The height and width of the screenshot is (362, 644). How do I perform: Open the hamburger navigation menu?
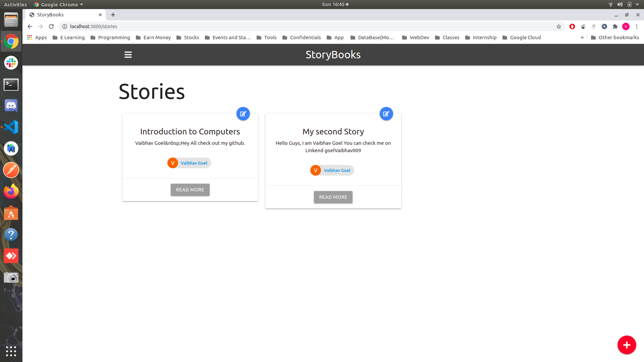[x=128, y=55]
